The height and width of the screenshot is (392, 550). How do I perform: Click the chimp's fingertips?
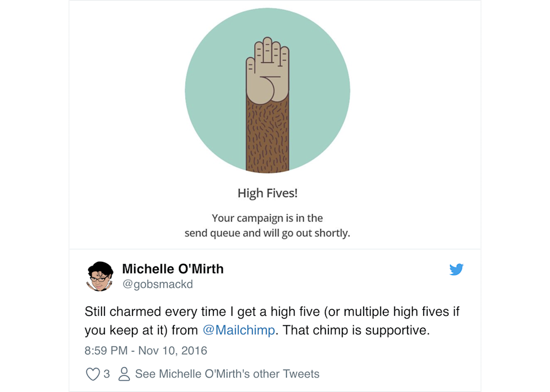click(x=268, y=45)
